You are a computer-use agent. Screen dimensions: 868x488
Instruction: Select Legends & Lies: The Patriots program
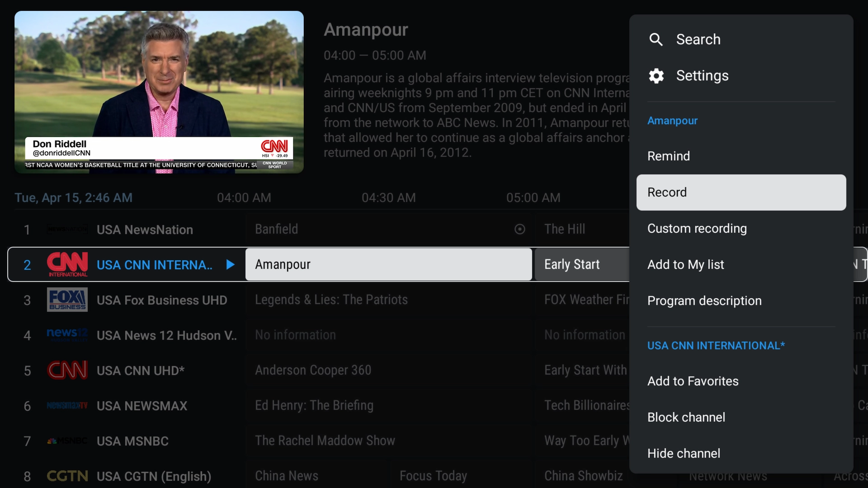point(389,300)
